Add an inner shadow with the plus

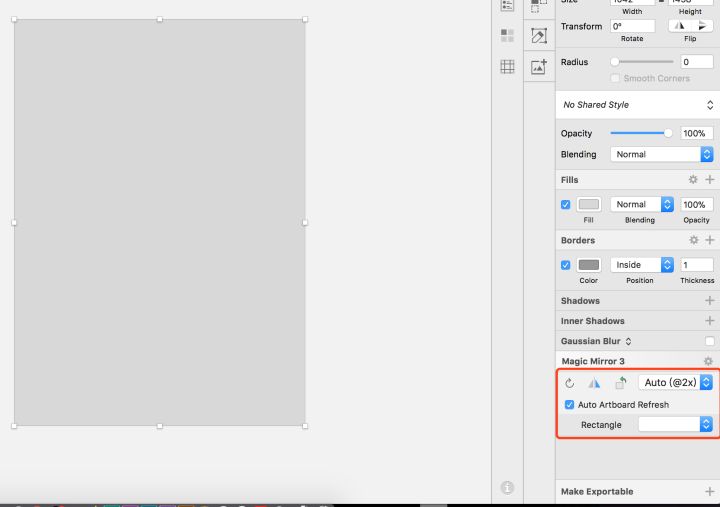710,321
